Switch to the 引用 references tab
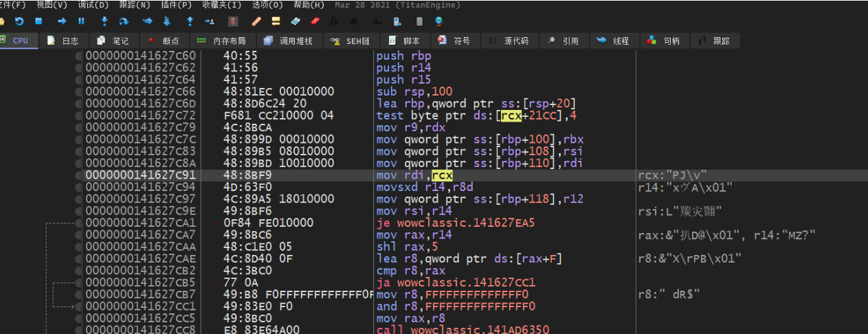 (564, 41)
